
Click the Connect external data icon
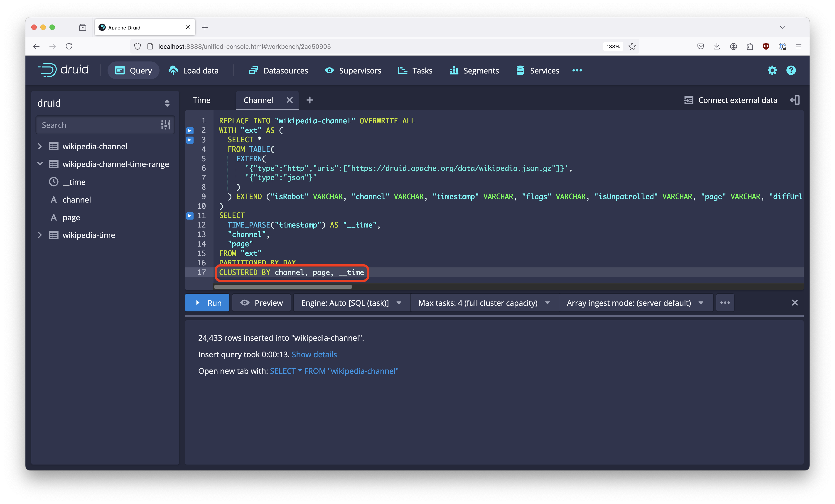click(689, 100)
